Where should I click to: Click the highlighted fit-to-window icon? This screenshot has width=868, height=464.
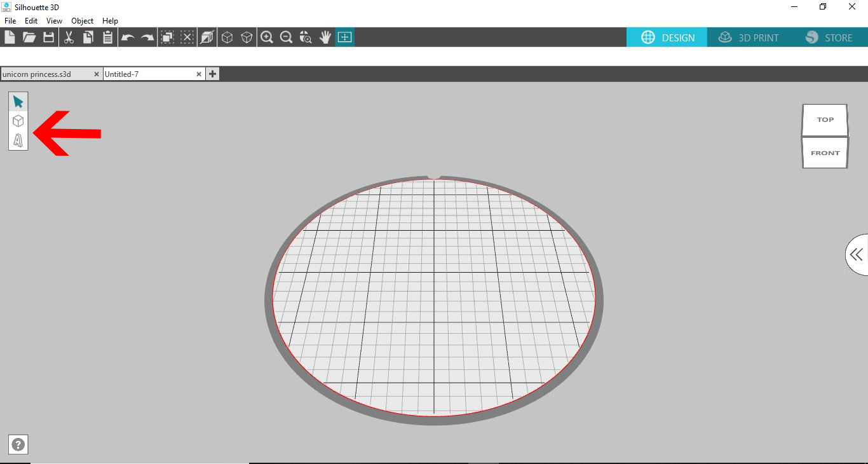[x=344, y=38]
